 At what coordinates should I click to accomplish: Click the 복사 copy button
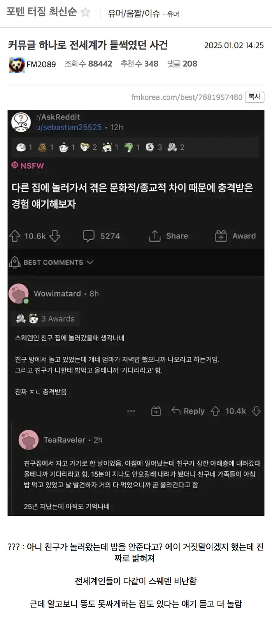point(254,97)
